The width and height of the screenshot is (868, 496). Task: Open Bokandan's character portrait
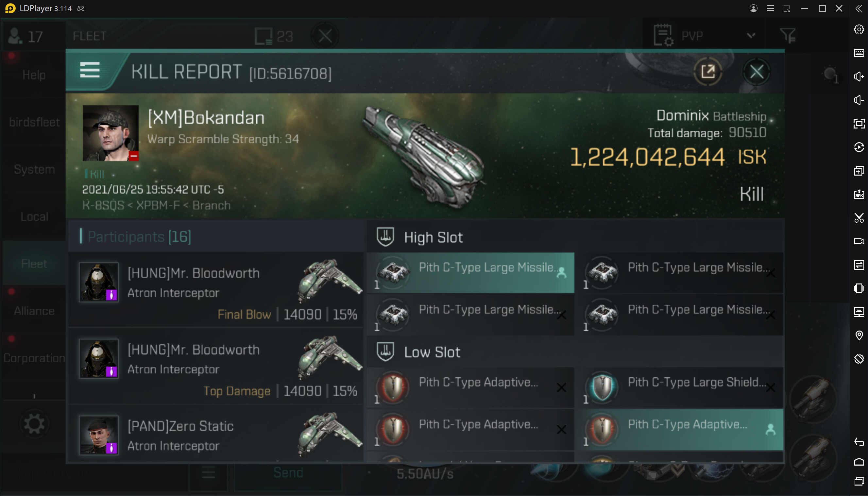[x=111, y=133]
